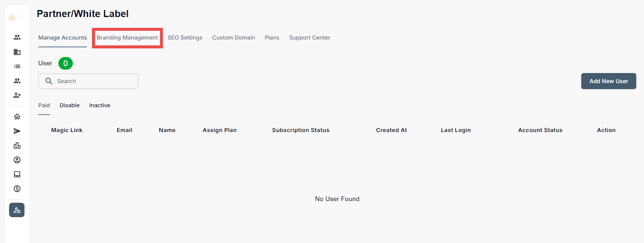Click the list icon in the sidebar

coord(17,66)
